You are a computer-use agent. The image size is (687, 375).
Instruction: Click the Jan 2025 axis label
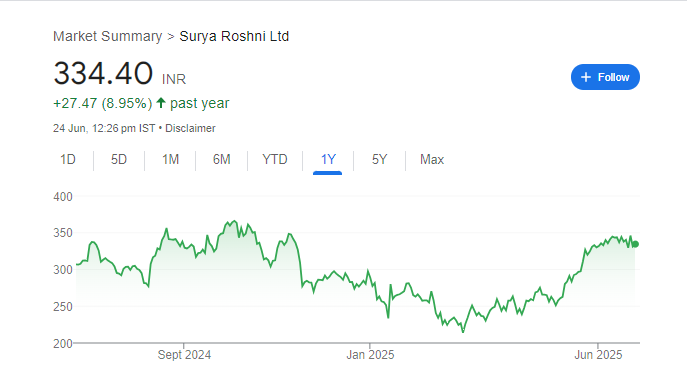[370, 355]
